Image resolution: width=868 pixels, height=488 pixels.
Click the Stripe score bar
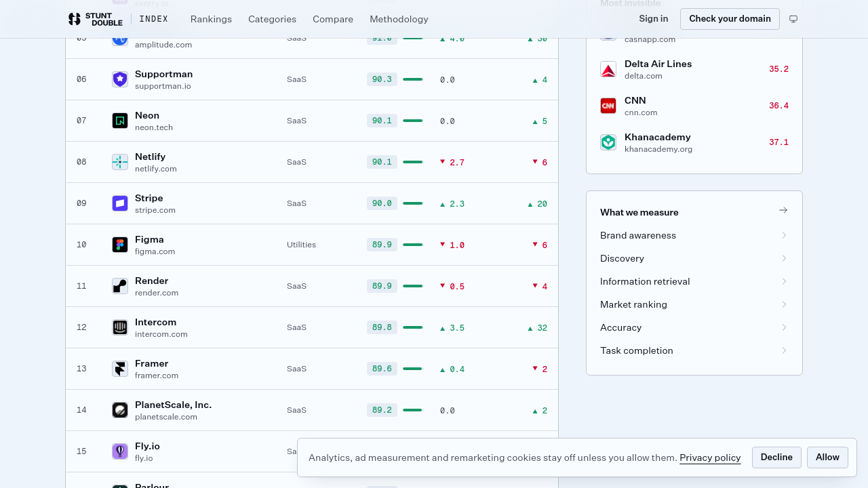pos(412,203)
